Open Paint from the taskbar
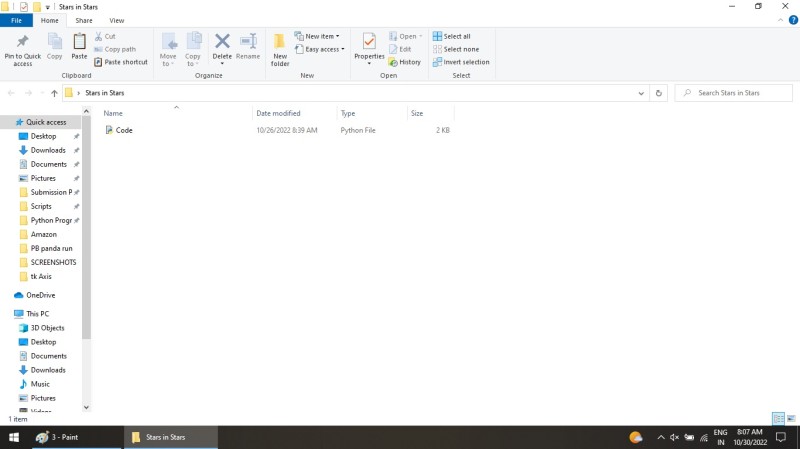This screenshot has width=800, height=449. (x=58, y=437)
